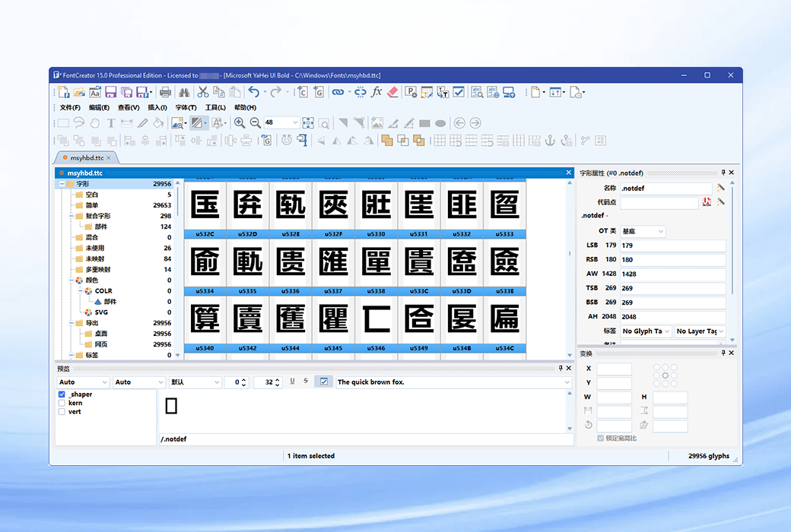Zoom in with magnifier plus icon

(x=240, y=122)
